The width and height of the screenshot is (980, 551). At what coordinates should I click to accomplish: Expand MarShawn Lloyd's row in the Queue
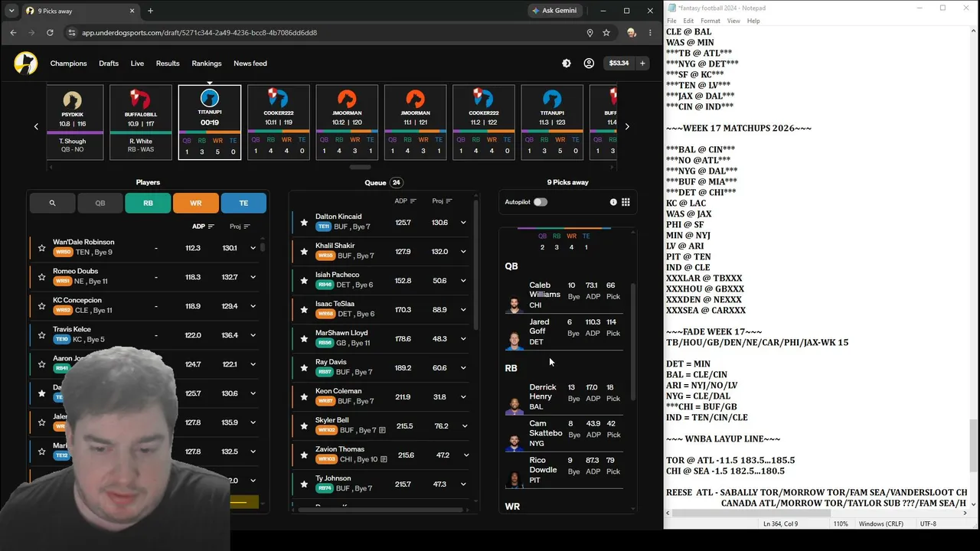coord(463,339)
